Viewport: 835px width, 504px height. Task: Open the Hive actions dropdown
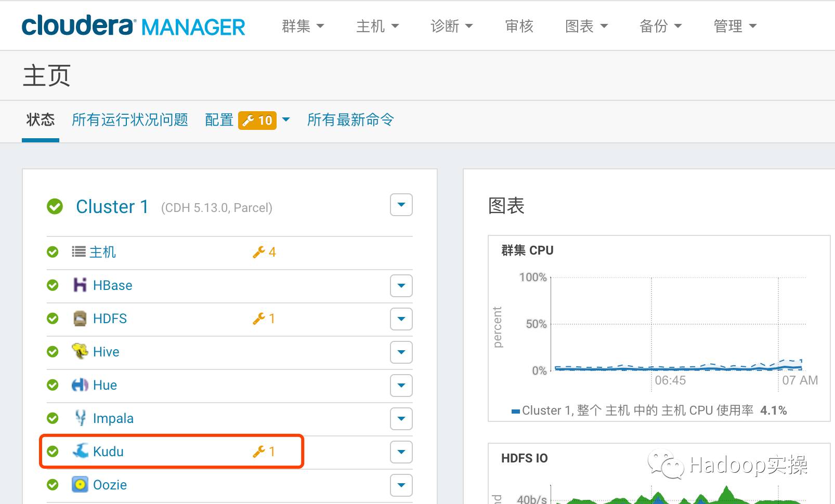401,352
